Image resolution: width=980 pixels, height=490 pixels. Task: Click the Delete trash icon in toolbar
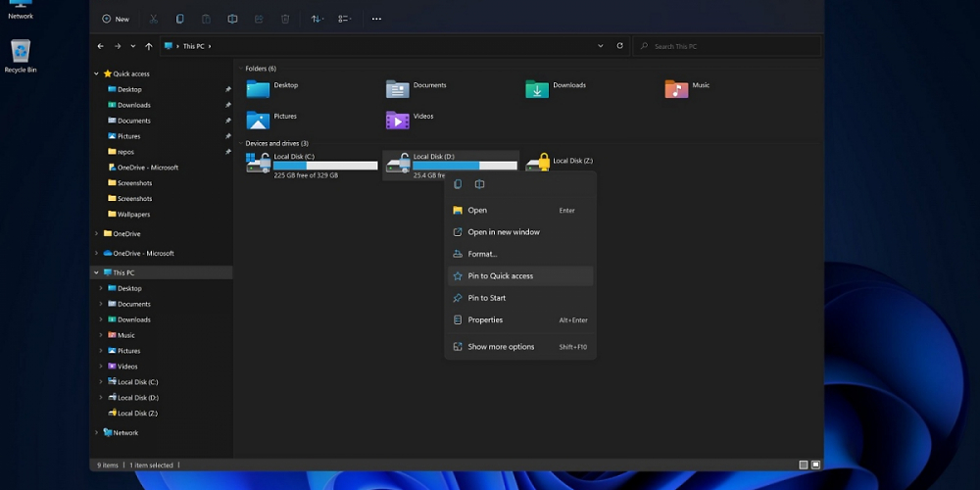(285, 19)
